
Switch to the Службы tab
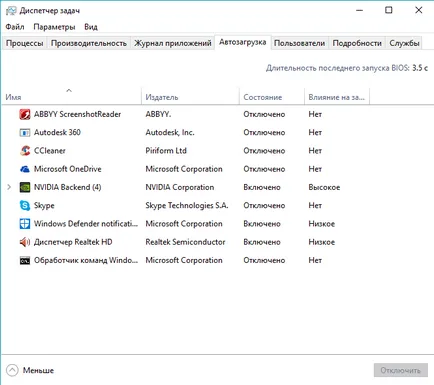coord(404,43)
